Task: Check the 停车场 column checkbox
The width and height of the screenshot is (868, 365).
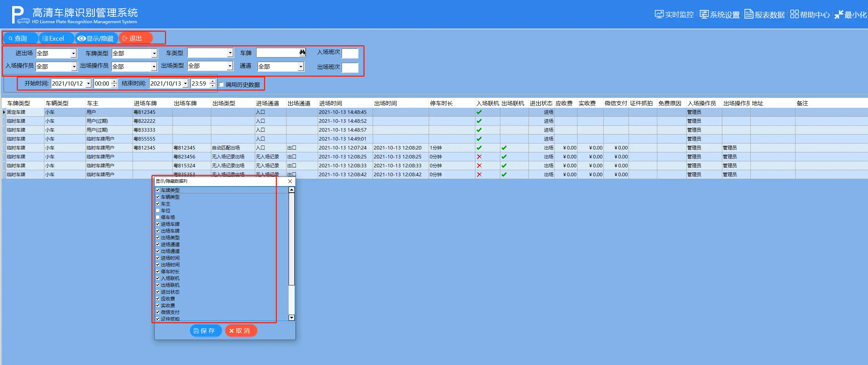Action: coord(158,217)
